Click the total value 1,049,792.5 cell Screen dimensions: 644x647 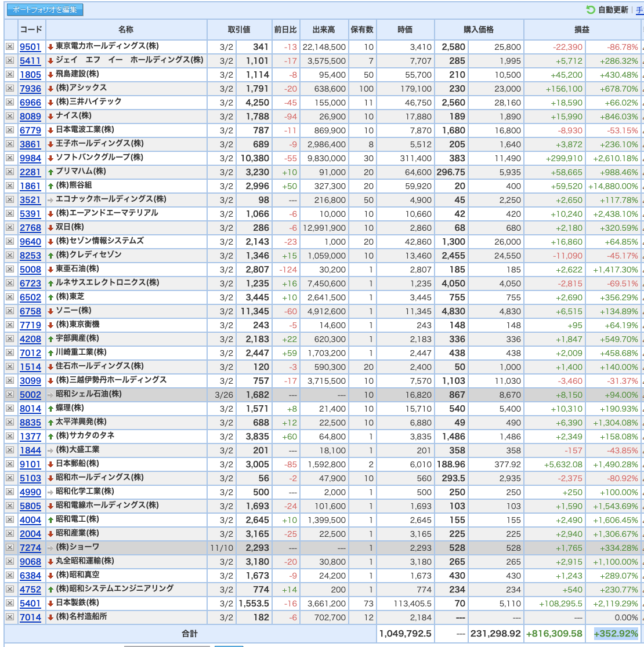point(406,634)
